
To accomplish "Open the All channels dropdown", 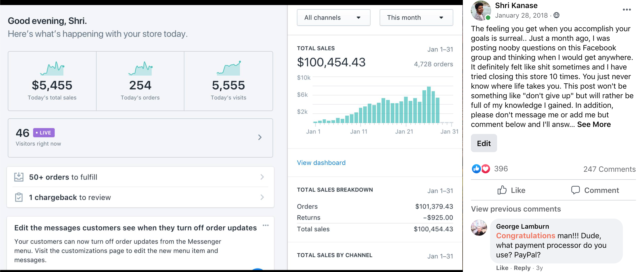I will 333,18.
